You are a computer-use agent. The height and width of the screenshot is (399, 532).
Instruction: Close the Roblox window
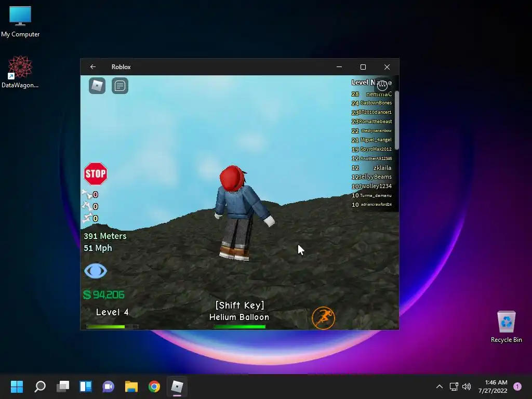[387, 67]
